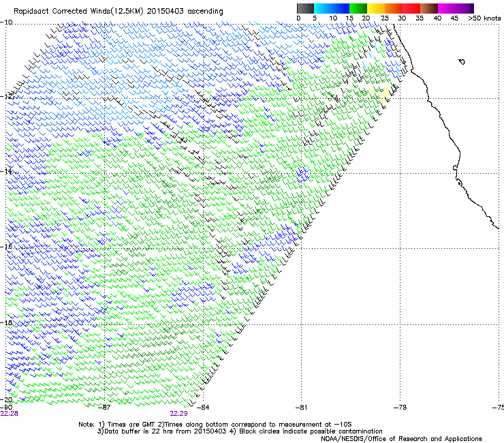
Task: Click the '-20' latitude axis label
Action: pos(6,399)
